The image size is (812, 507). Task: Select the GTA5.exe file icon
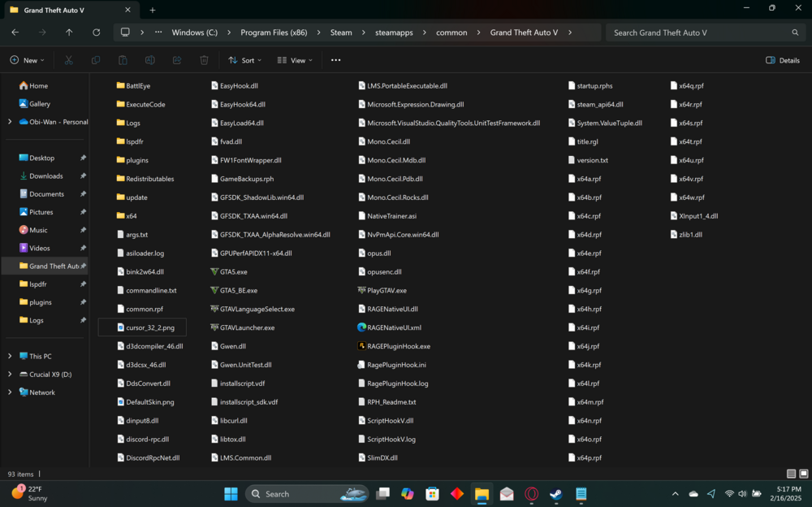(x=214, y=271)
